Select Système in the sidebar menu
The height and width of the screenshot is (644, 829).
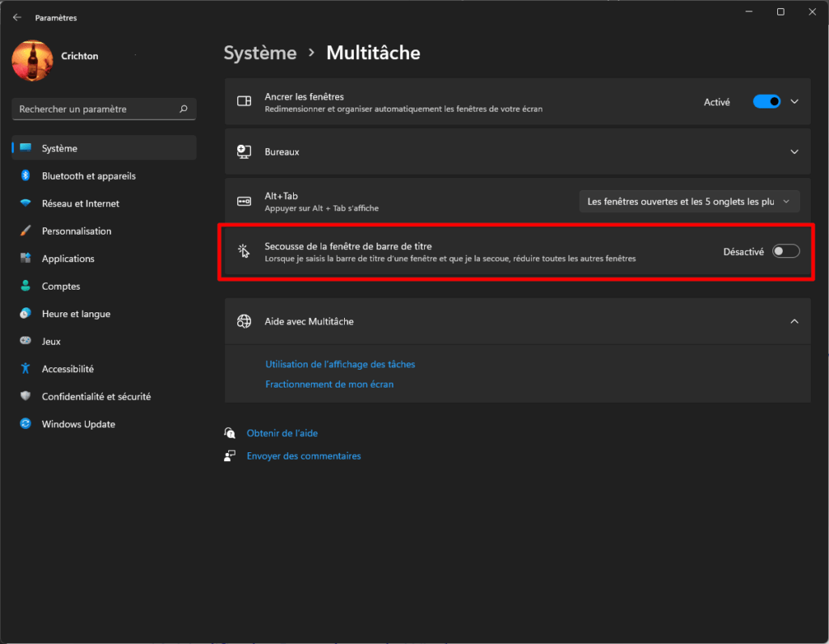[x=60, y=149]
